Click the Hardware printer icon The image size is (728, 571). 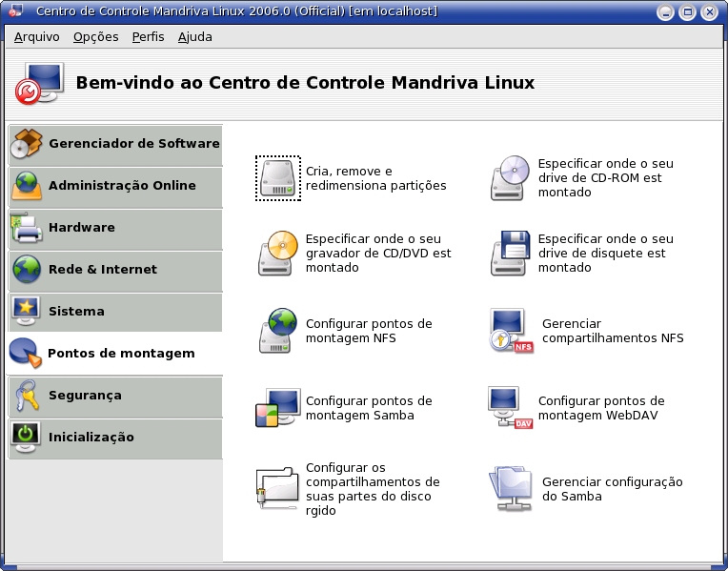click(27, 228)
